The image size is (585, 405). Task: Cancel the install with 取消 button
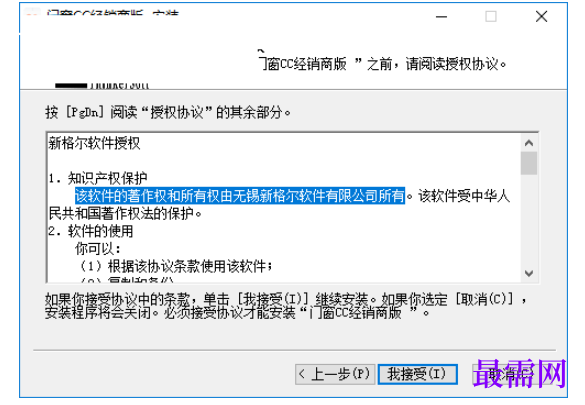point(511,374)
